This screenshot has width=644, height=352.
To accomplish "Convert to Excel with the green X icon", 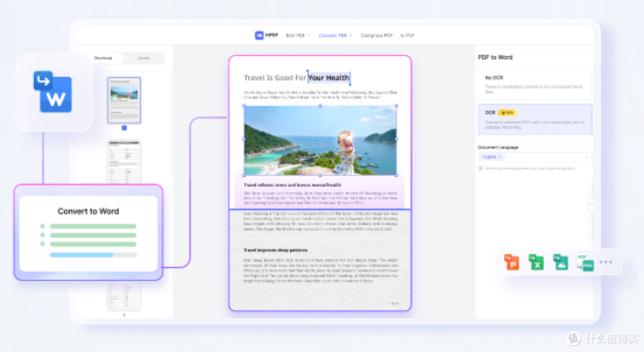I will pyautogui.click(x=536, y=262).
